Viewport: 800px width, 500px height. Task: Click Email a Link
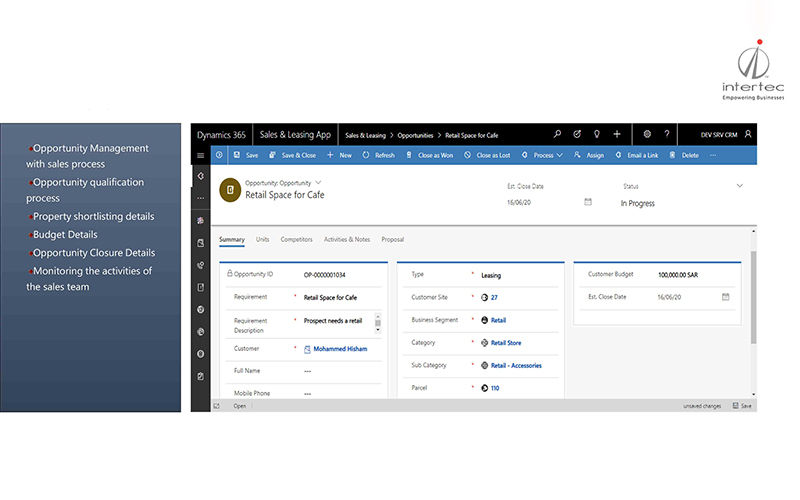[x=636, y=155]
